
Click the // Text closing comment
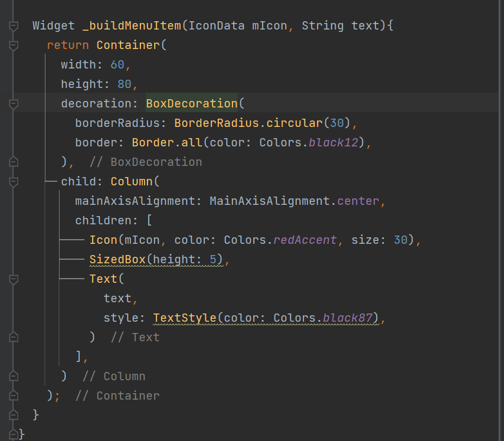pyautogui.click(x=135, y=337)
